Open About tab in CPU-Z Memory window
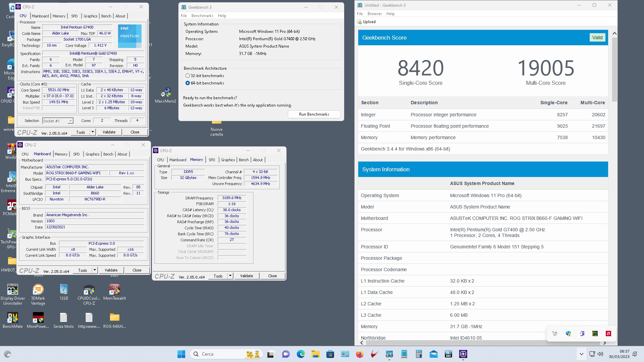The width and height of the screenshot is (644, 362). click(258, 160)
